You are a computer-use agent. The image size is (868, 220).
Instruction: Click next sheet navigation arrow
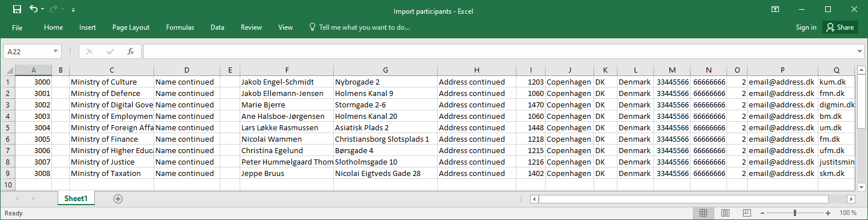[33, 199]
